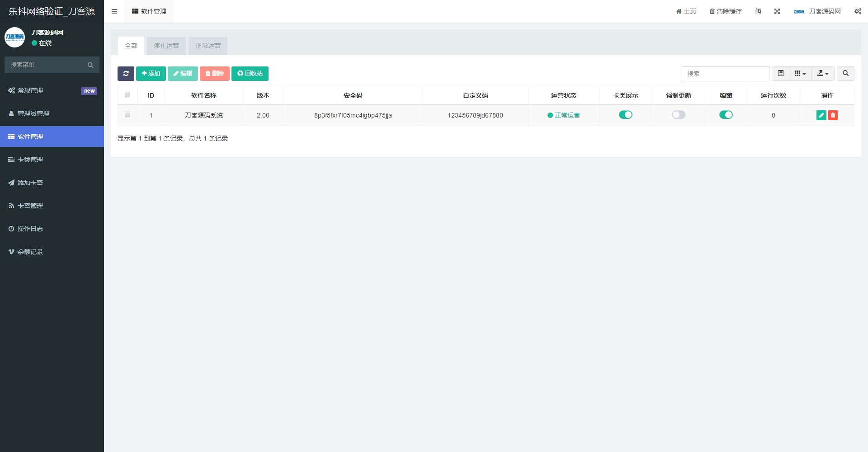Screen dimensions: 868x452
Task: Open the columns grid dropdown
Action: (x=800, y=74)
